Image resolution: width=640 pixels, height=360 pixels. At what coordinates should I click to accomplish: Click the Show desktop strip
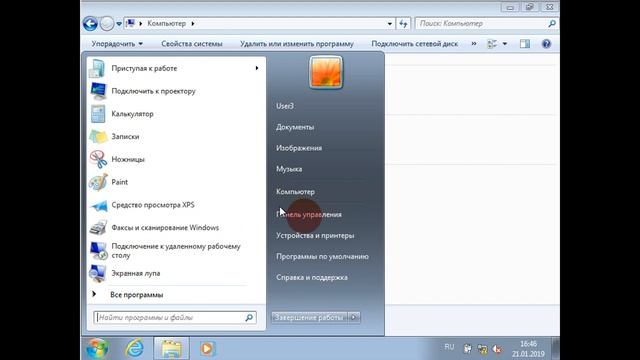point(556,349)
